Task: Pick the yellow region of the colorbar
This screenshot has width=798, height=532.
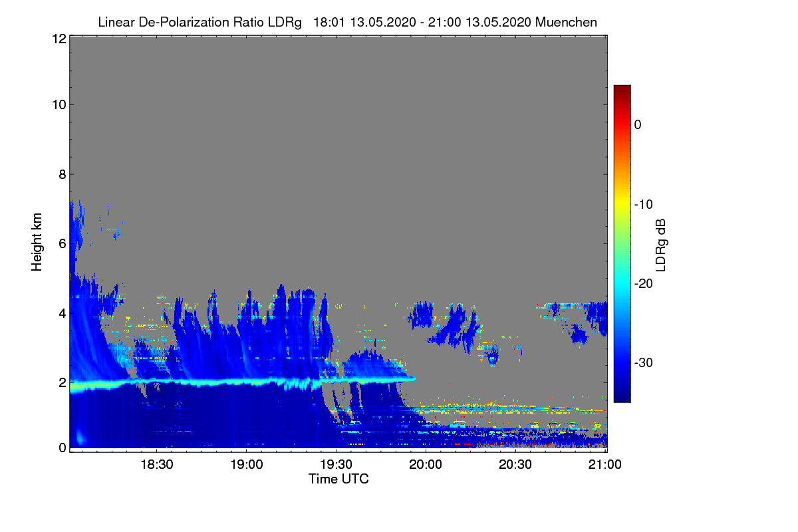Action: [622, 204]
